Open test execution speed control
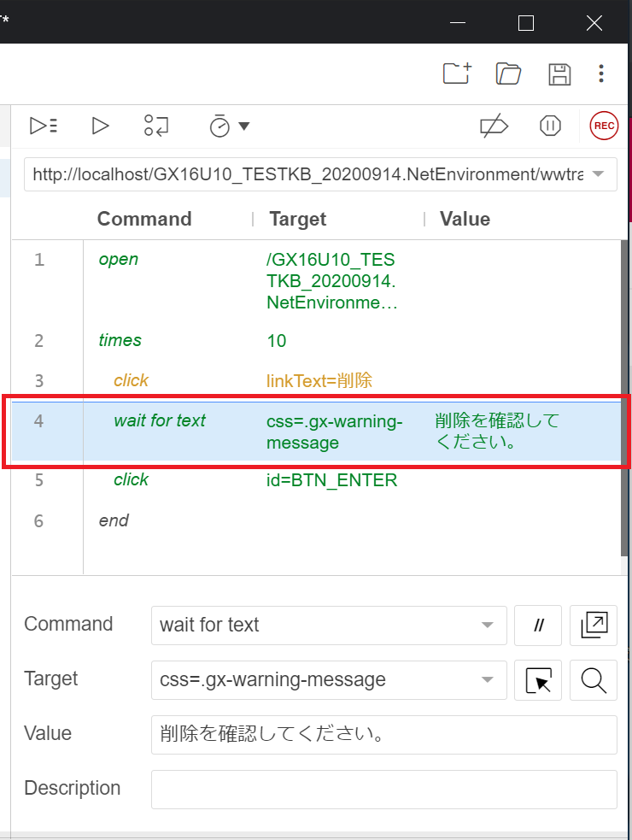This screenshot has width=632, height=840. [229, 126]
